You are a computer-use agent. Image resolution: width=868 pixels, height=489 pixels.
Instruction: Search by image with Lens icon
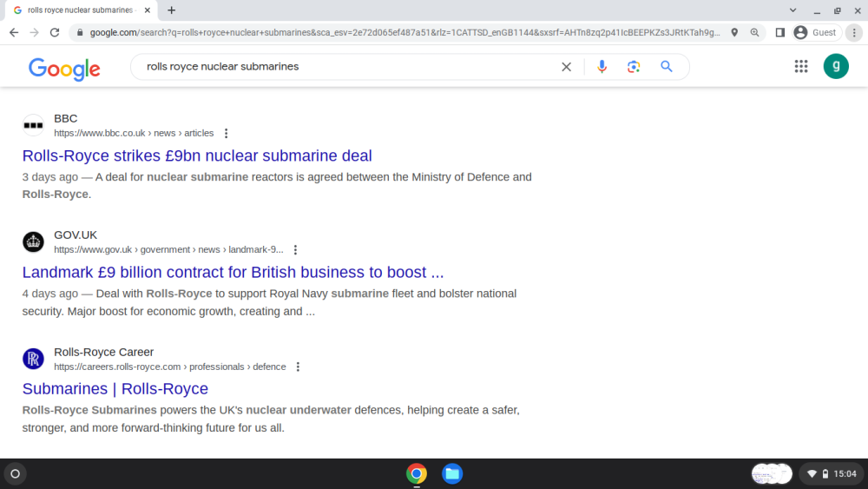tap(634, 67)
